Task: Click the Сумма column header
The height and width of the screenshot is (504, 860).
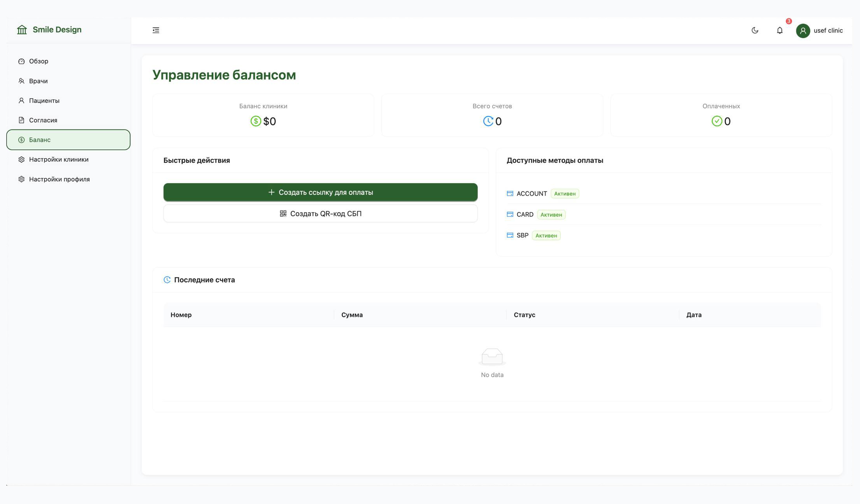Action: pos(352,315)
